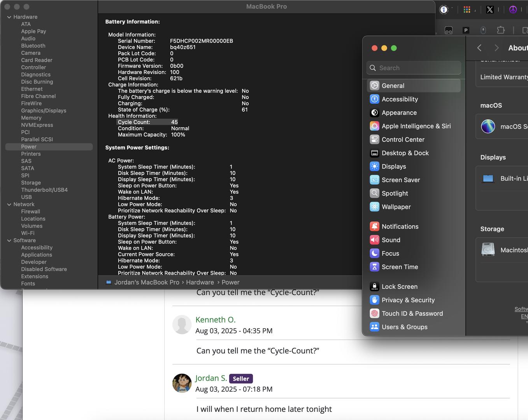Click Kenneth O.'s gray avatar placeholder

coord(182,325)
